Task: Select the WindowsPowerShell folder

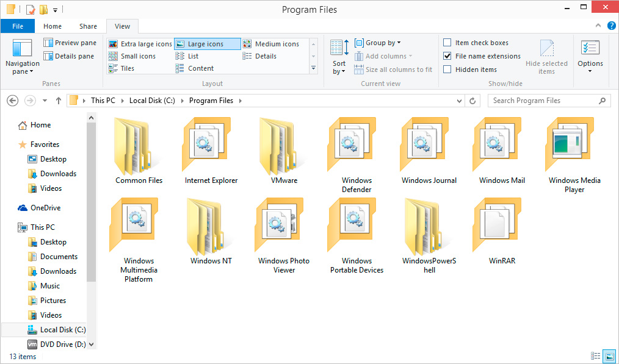Action: pyautogui.click(x=429, y=236)
